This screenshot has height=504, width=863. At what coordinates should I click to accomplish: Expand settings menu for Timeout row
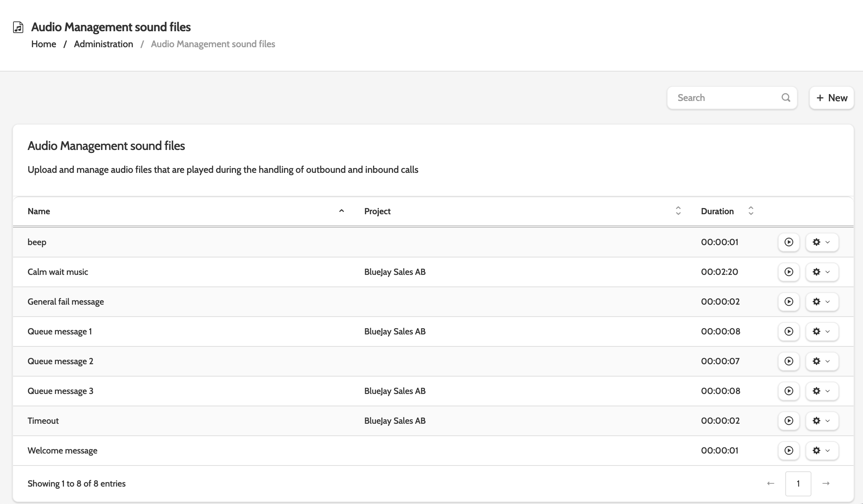pos(822,421)
